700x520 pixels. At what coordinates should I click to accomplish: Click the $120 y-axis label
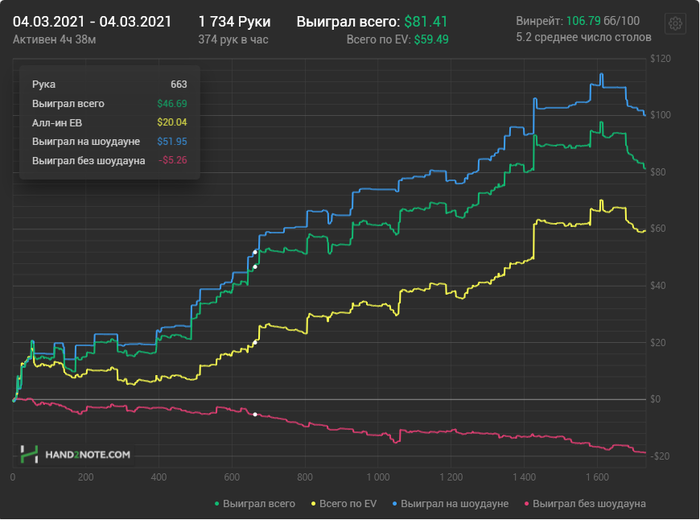(x=660, y=58)
